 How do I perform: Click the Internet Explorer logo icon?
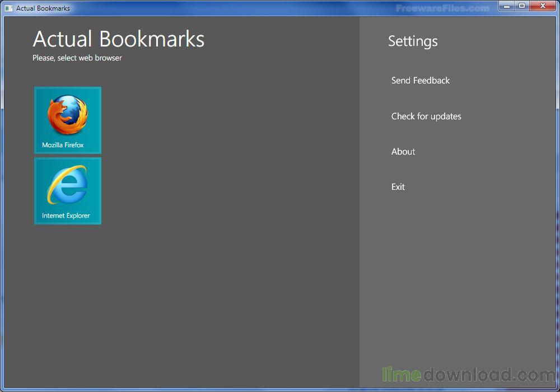[67, 185]
